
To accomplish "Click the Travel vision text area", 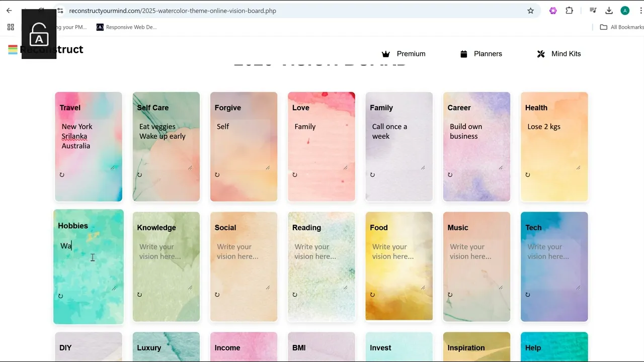I will click(x=89, y=145).
